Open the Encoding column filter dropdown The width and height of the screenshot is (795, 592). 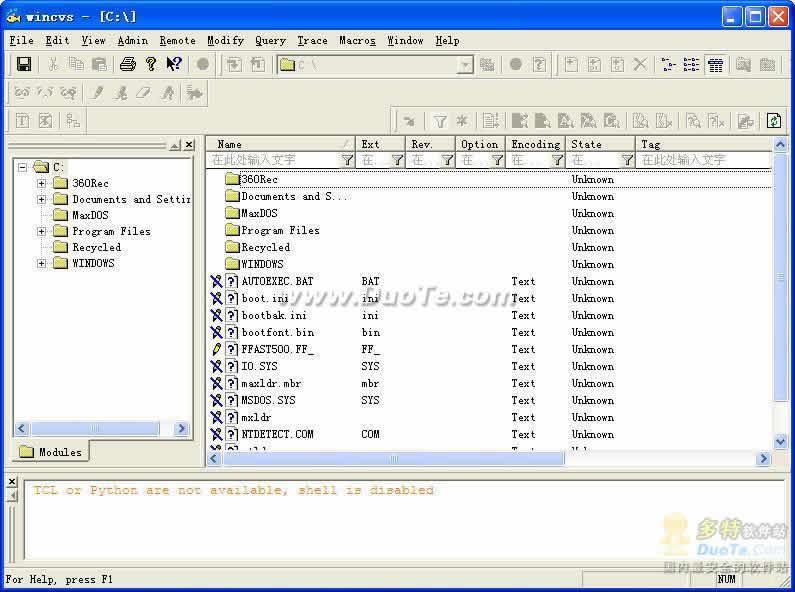557,160
